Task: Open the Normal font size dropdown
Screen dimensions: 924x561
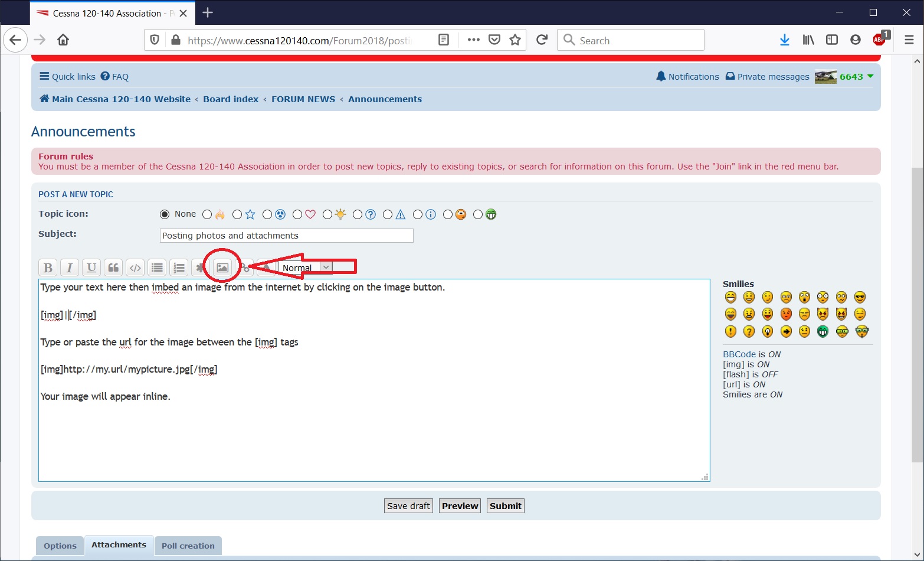Action: coord(306,268)
